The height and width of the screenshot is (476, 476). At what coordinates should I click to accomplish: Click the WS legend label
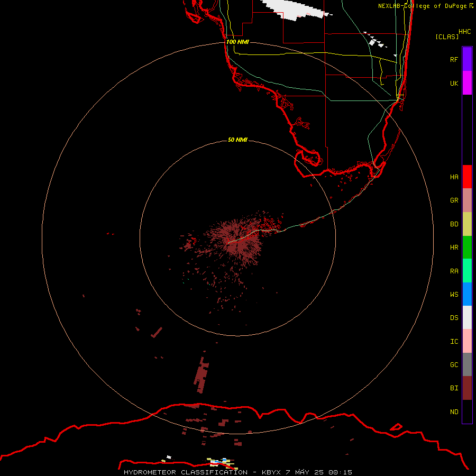[454, 295]
